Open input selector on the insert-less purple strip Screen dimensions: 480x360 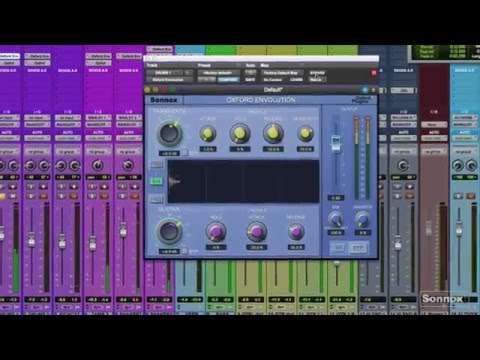coord(67,118)
